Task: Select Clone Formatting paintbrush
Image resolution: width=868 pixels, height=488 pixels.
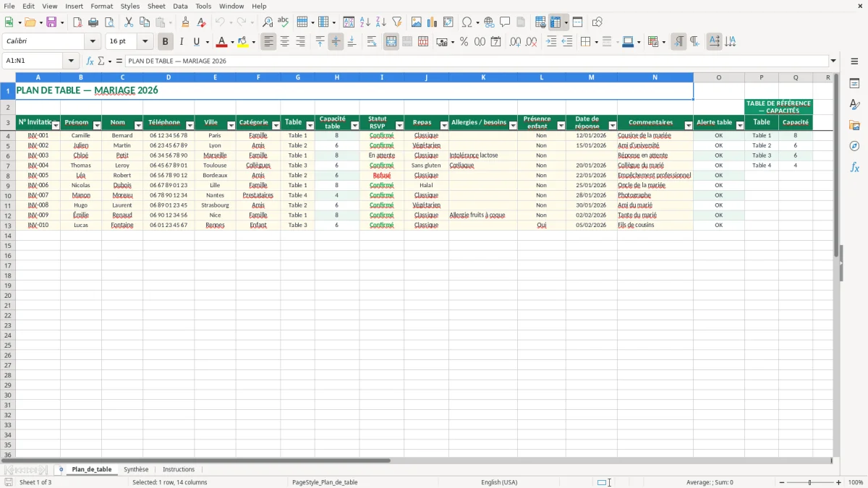Action: point(185,22)
